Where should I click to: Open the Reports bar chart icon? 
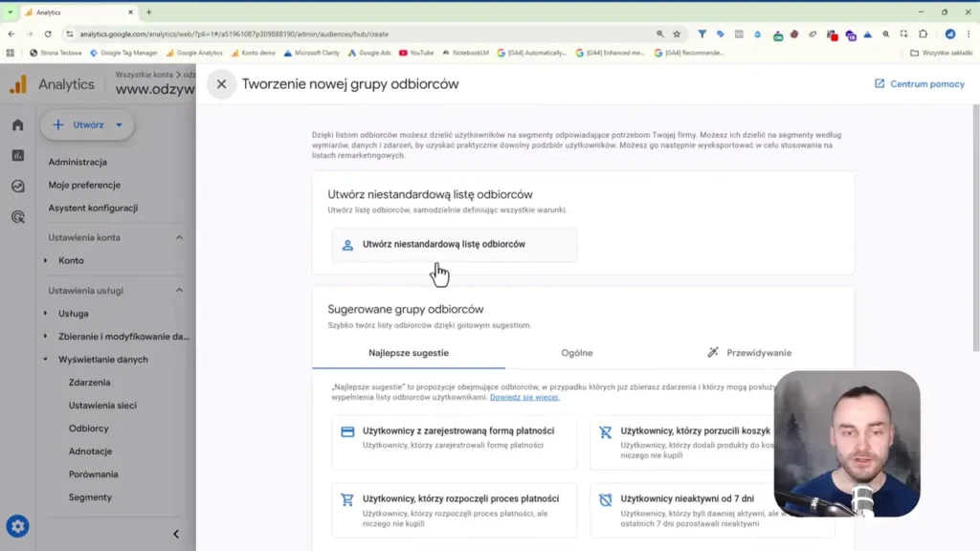tap(17, 156)
